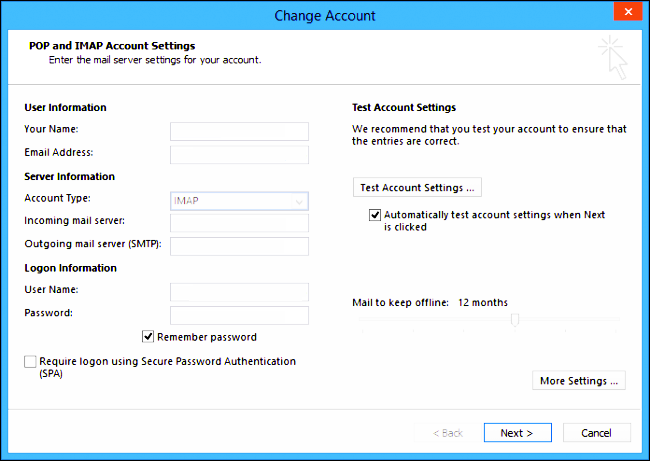Screen dimensions: 650x461
Task: Close the Change Account dialog
Action: [x=628, y=12]
